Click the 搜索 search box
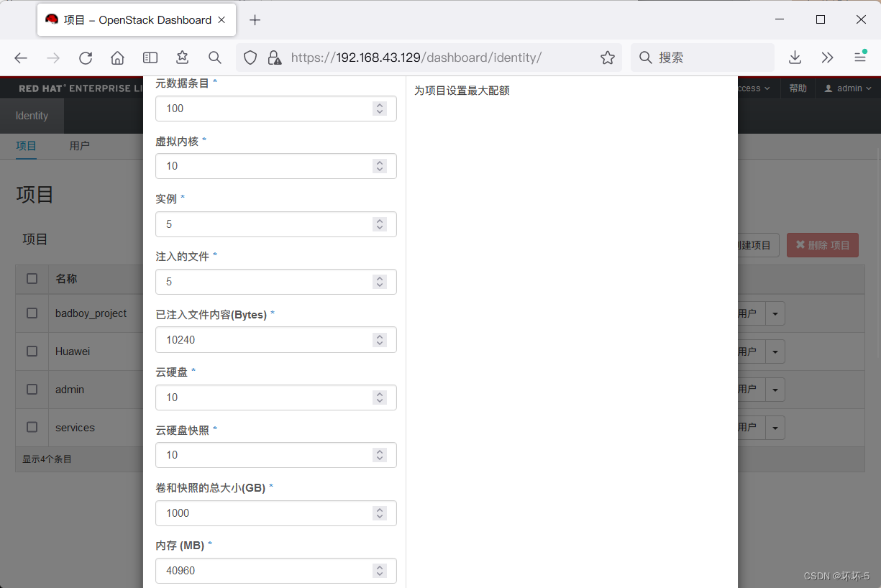This screenshot has width=881, height=588. tap(703, 58)
